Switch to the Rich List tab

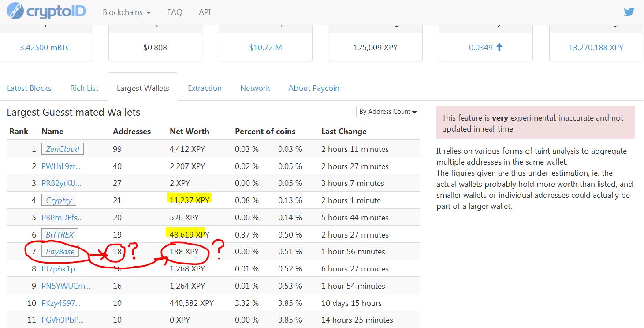tap(84, 88)
